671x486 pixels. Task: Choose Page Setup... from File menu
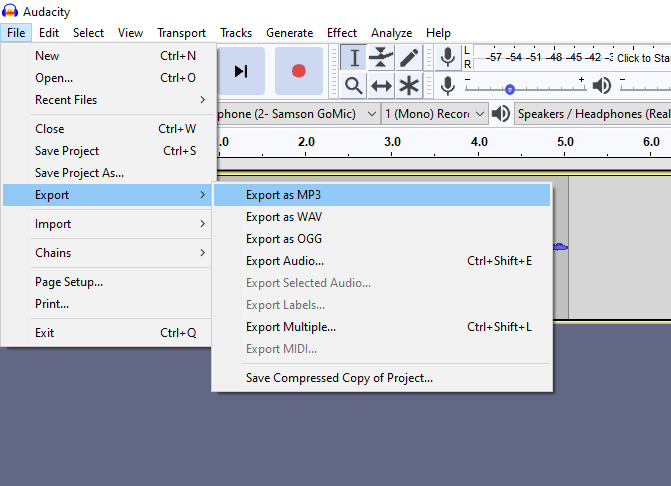tap(107, 282)
